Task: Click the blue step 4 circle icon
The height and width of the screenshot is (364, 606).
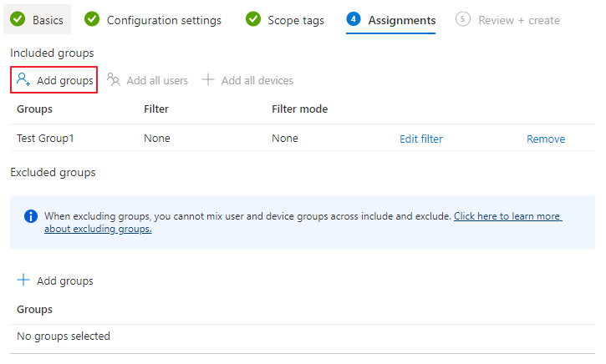Action: pos(354,19)
